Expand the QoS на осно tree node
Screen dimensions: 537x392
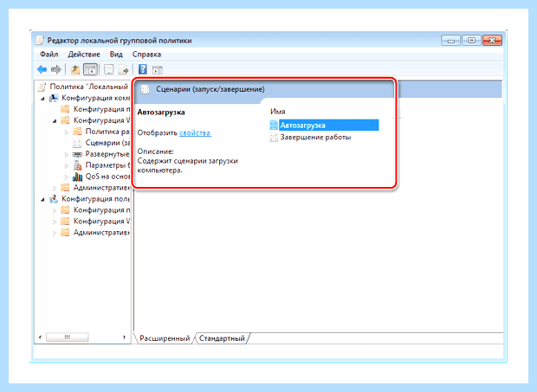67,177
